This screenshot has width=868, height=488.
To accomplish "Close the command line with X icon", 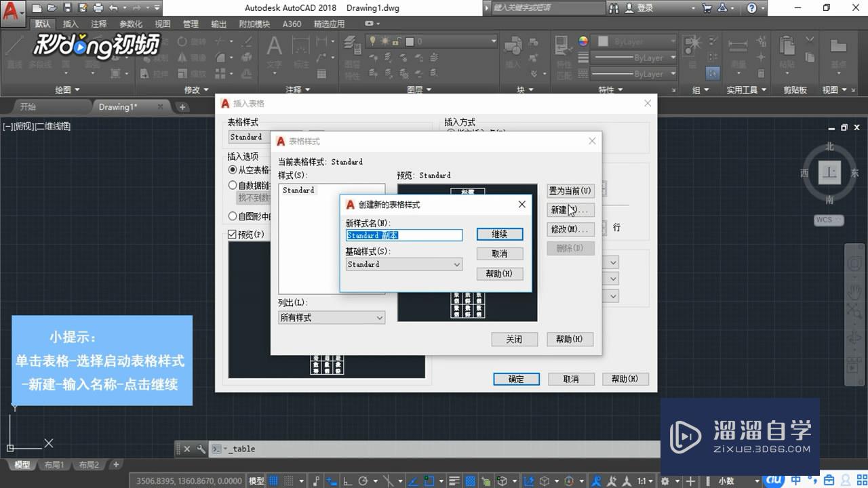I will pos(187,449).
